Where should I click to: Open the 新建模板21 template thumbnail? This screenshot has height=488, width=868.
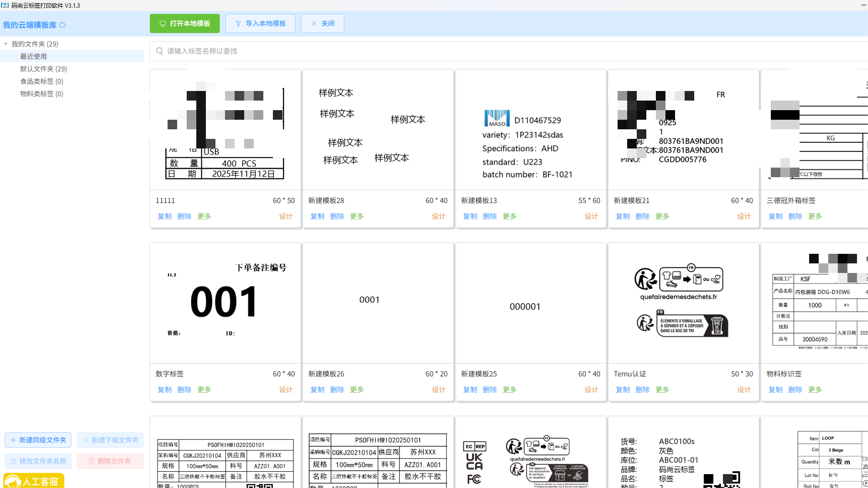[x=683, y=130]
